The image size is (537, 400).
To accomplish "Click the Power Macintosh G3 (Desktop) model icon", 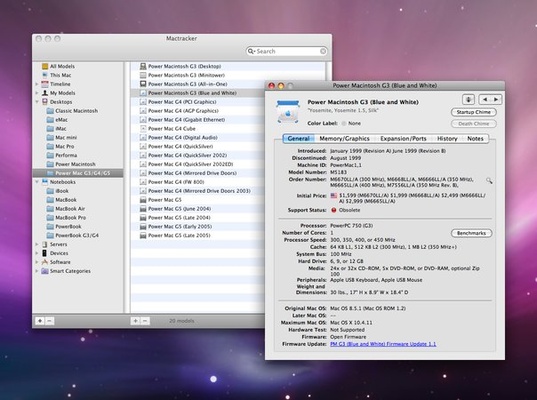I will coord(143,66).
